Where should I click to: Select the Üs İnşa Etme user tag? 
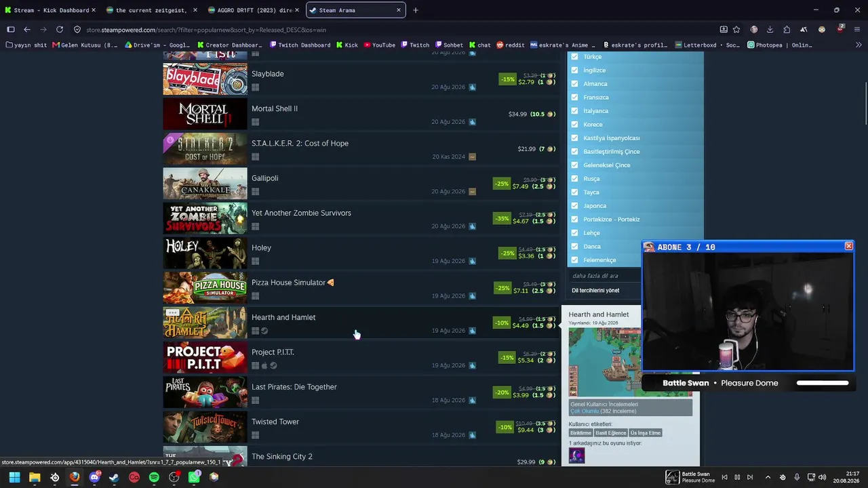(x=646, y=433)
